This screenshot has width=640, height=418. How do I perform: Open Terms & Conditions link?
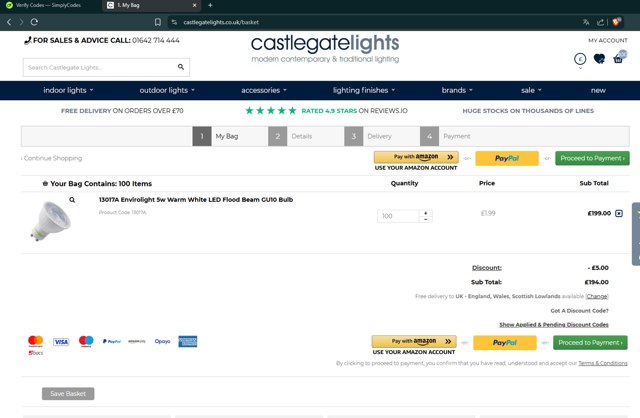603,363
